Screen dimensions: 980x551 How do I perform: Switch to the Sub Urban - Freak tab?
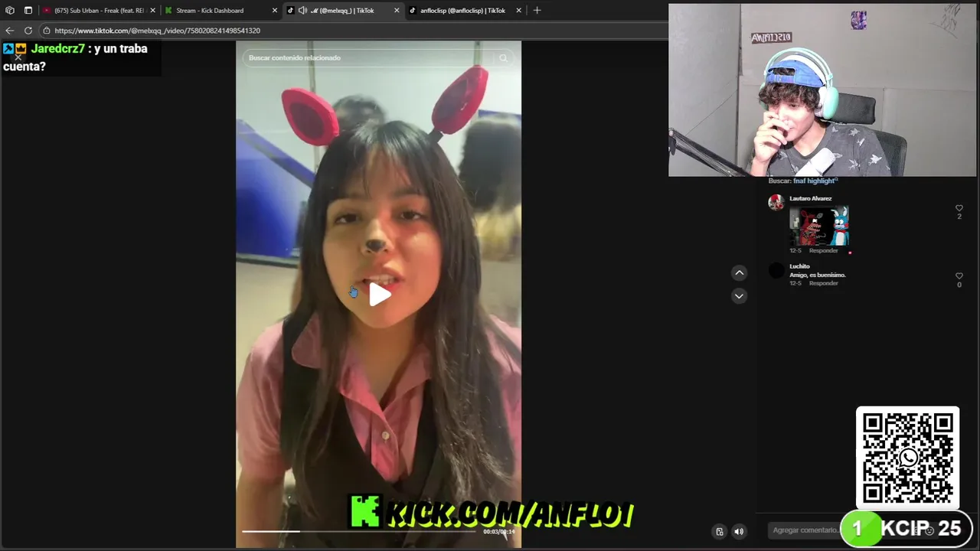coord(99,11)
